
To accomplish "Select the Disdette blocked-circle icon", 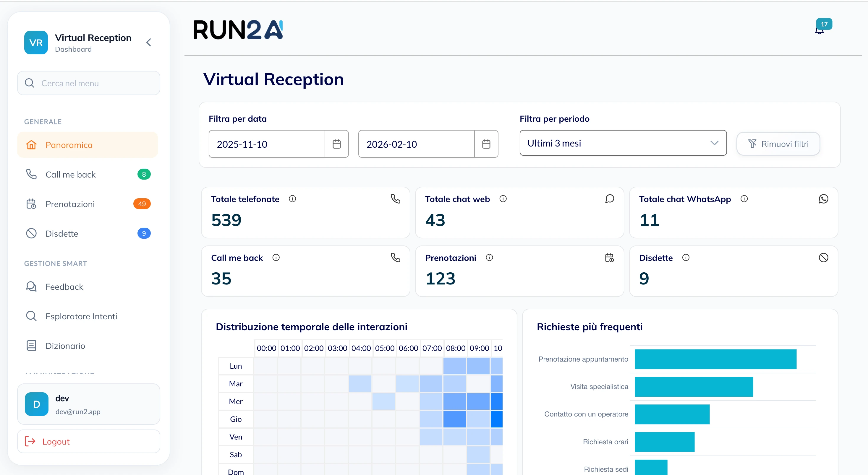I will pyautogui.click(x=31, y=233).
